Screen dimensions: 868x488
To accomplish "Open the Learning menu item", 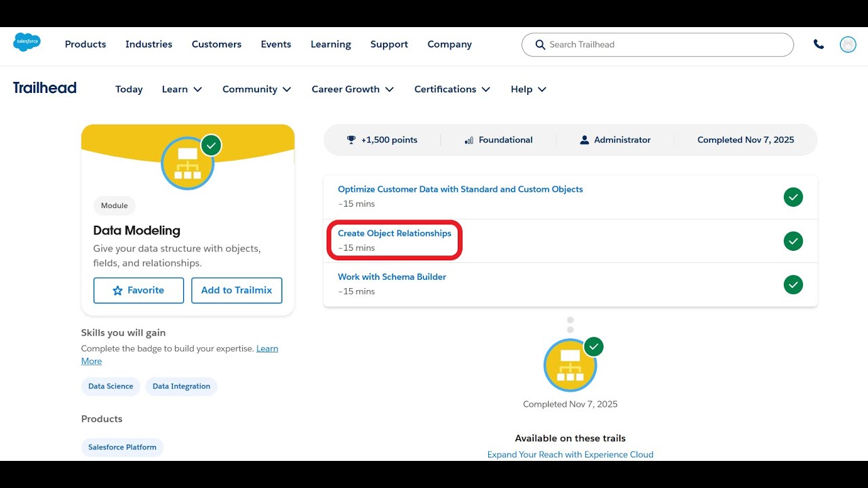I will pos(331,44).
